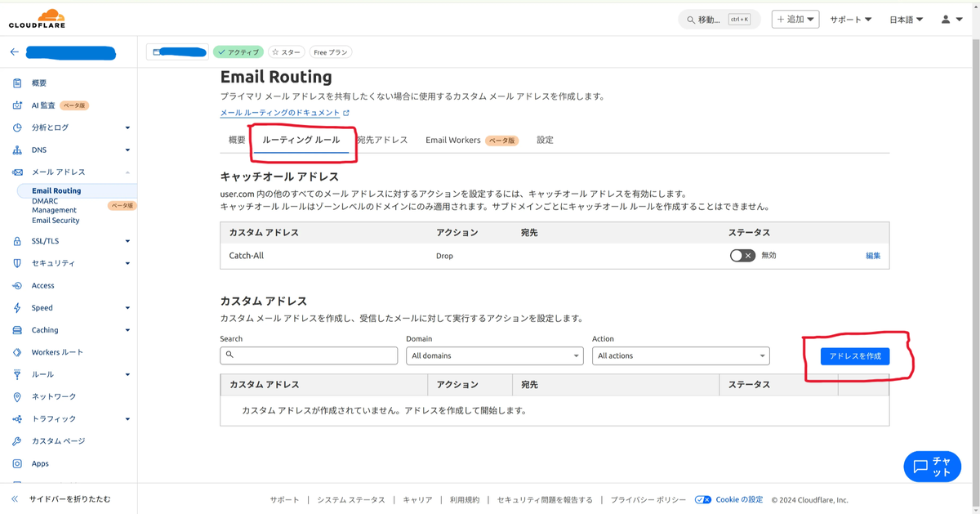Screen dimensions: 980x514
Task: Click the back arrow in sidebar
Action: 14,52
